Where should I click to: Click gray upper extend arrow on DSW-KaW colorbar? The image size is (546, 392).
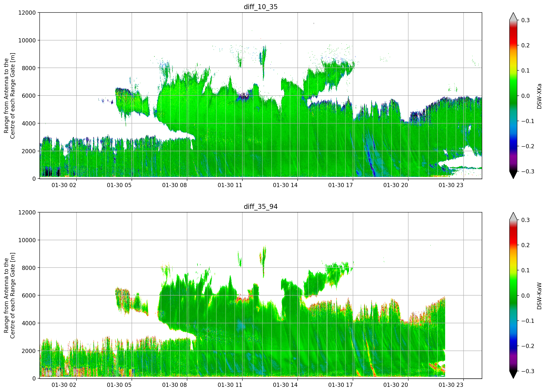click(513, 217)
